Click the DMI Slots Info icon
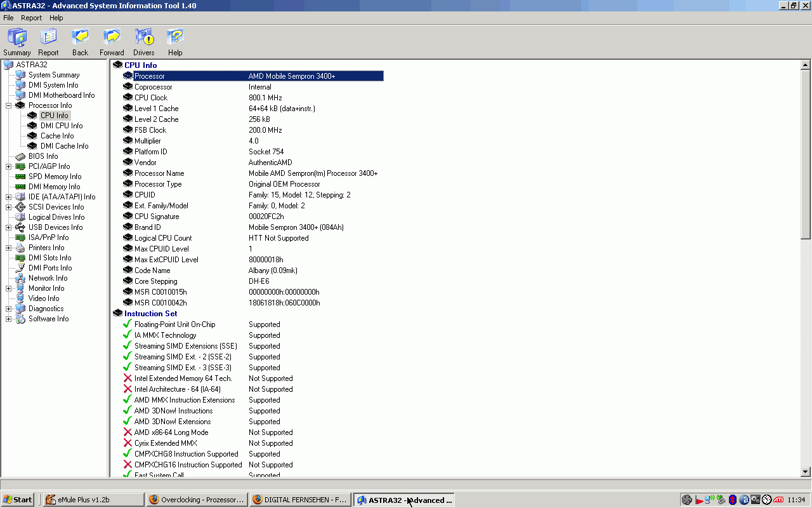 tap(20, 258)
